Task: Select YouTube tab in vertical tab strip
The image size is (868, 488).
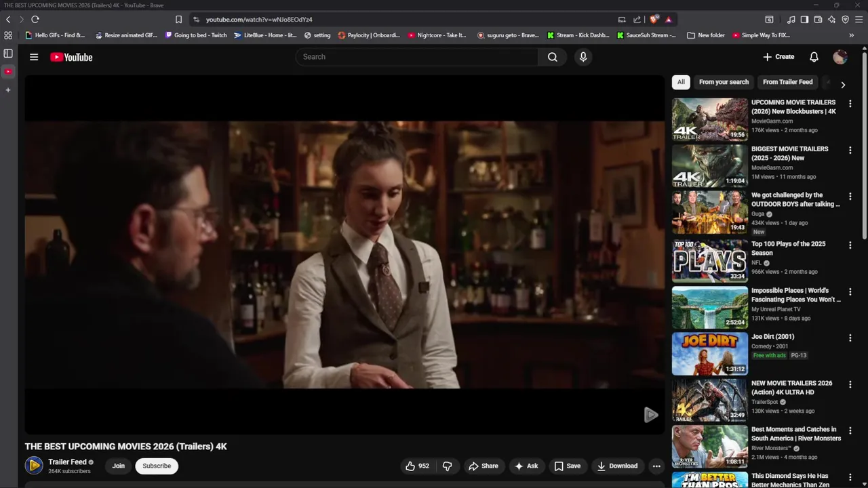Action: 8,71
